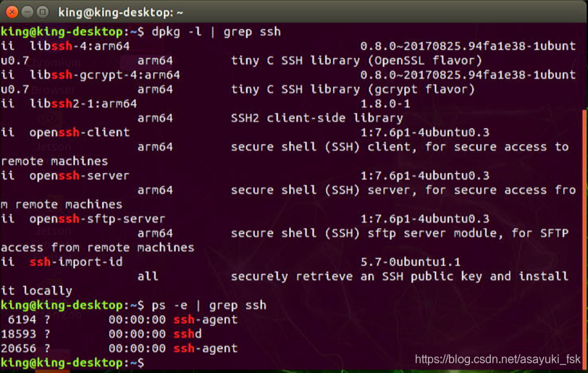Click process ID '18593'
This screenshot has width=588, height=373.
point(19,334)
